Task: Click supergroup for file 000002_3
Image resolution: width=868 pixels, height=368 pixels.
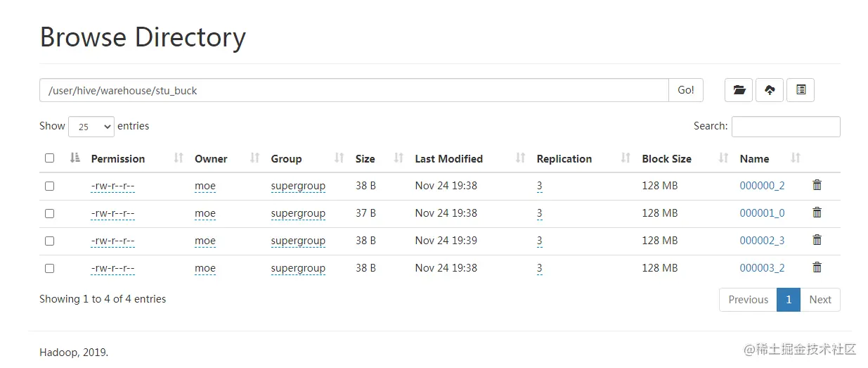Action: click(x=298, y=241)
